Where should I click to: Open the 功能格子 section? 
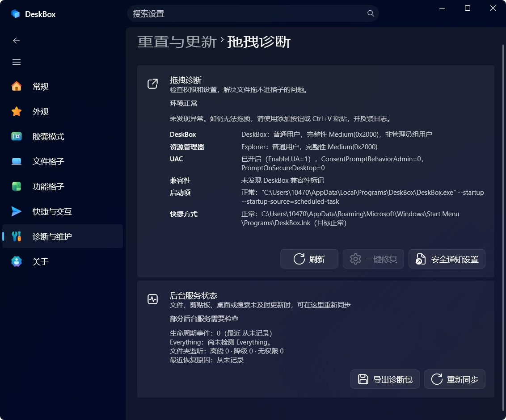point(63,186)
